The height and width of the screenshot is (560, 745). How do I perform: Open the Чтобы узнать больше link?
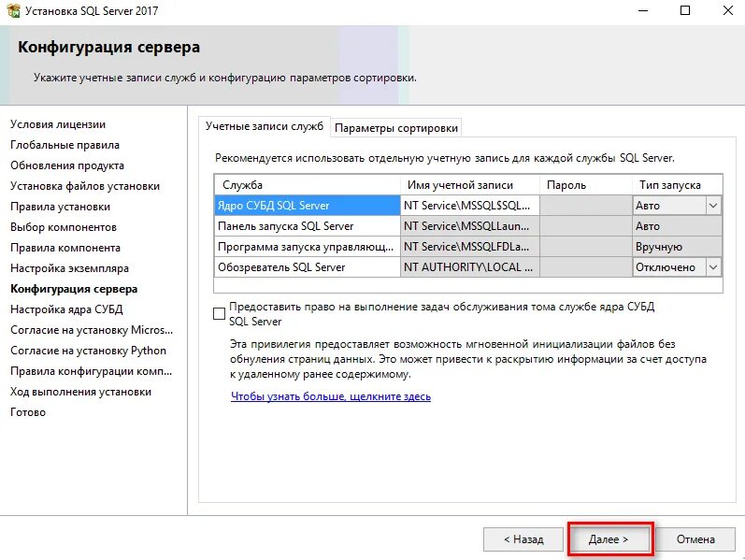click(331, 396)
